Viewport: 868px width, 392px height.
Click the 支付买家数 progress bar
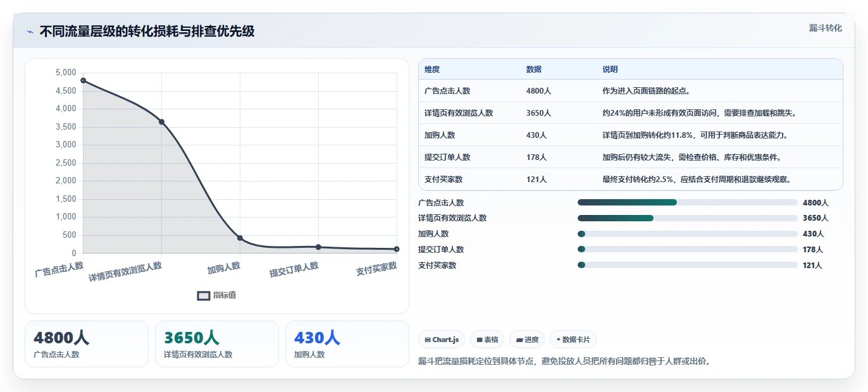688,265
